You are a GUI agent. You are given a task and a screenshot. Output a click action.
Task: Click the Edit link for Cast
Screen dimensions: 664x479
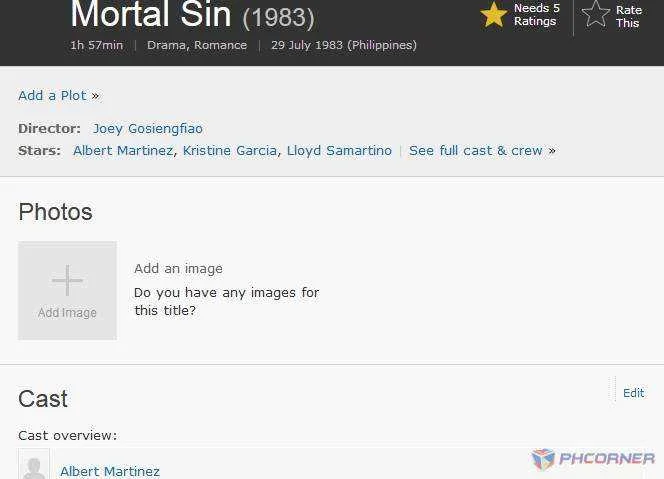634,393
